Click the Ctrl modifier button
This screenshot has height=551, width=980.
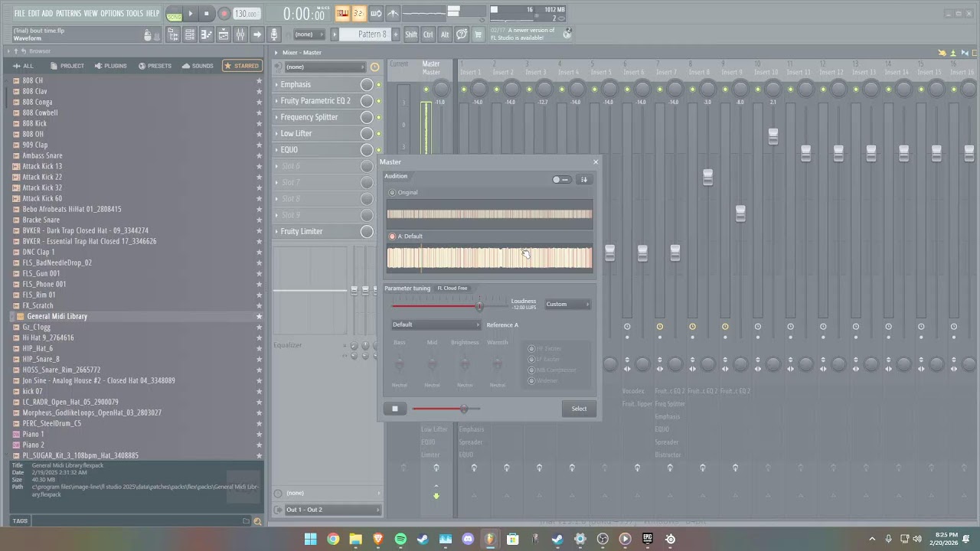(428, 34)
